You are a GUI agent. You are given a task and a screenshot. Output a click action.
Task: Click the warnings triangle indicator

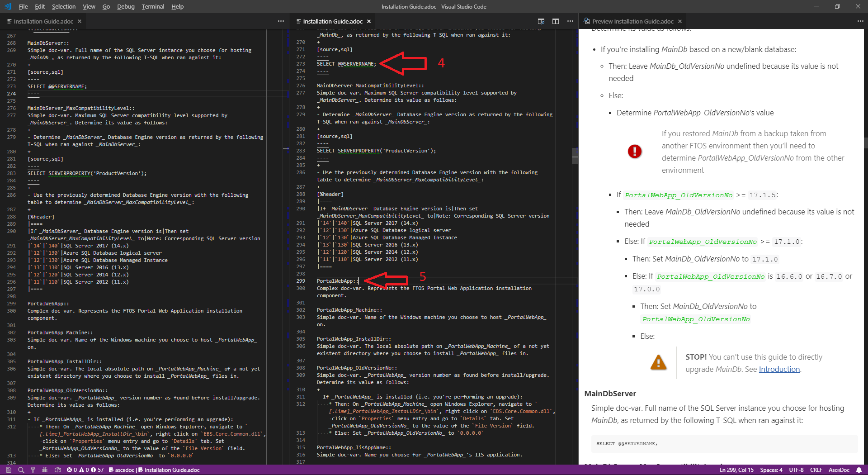tap(84, 470)
